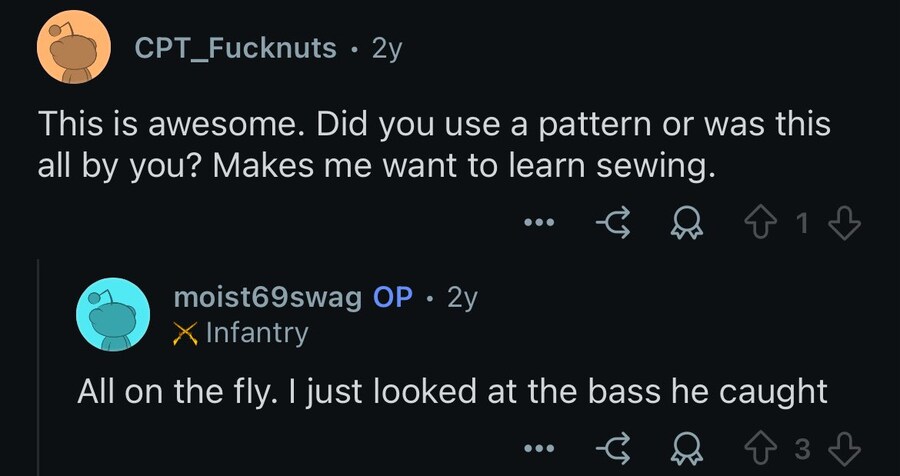The width and height of the screenshot is (900, 476).
Task: Tap the 'This is awesome' comment text
Action: (434, 145)
